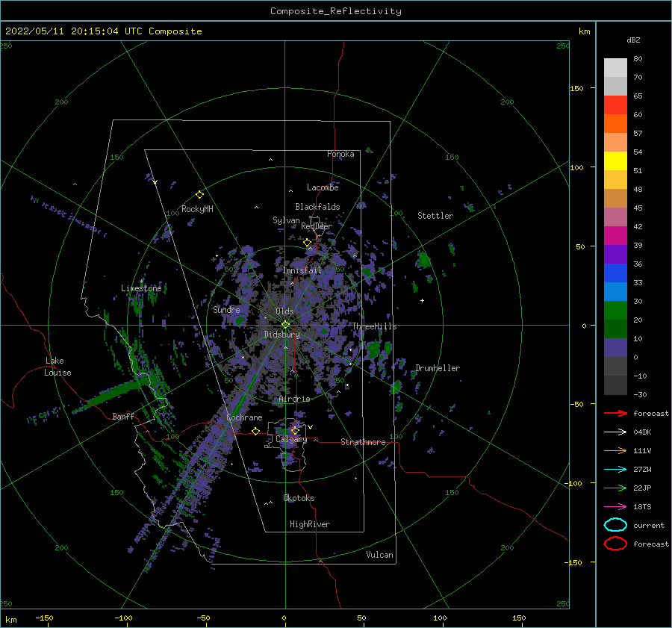Click the magenta 18TS arrow icon

pyautogui.click(x=615, y=507)
